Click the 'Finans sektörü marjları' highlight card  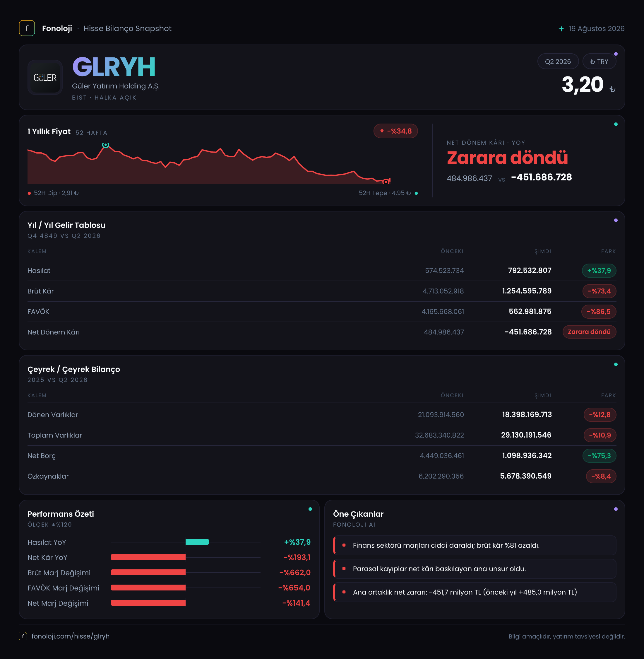(475, 545)
